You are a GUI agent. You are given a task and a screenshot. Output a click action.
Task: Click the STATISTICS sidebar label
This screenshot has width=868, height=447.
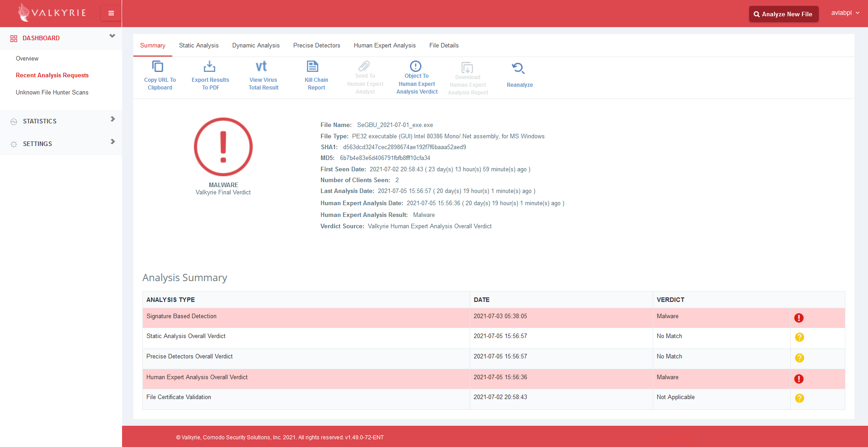coord(40,121)
